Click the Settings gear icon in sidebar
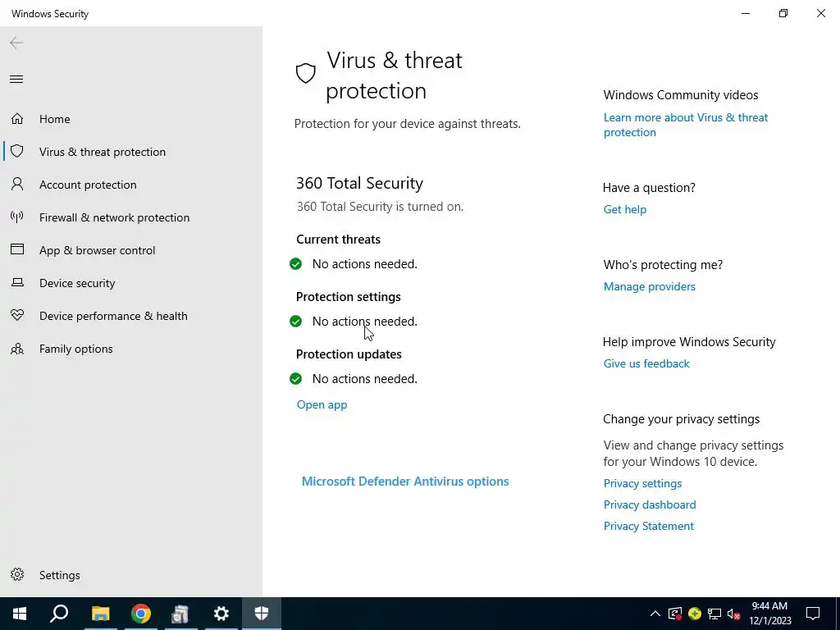The height and width of the screenshot is (630, 840). pyautogui.click(x=17, y=574)
